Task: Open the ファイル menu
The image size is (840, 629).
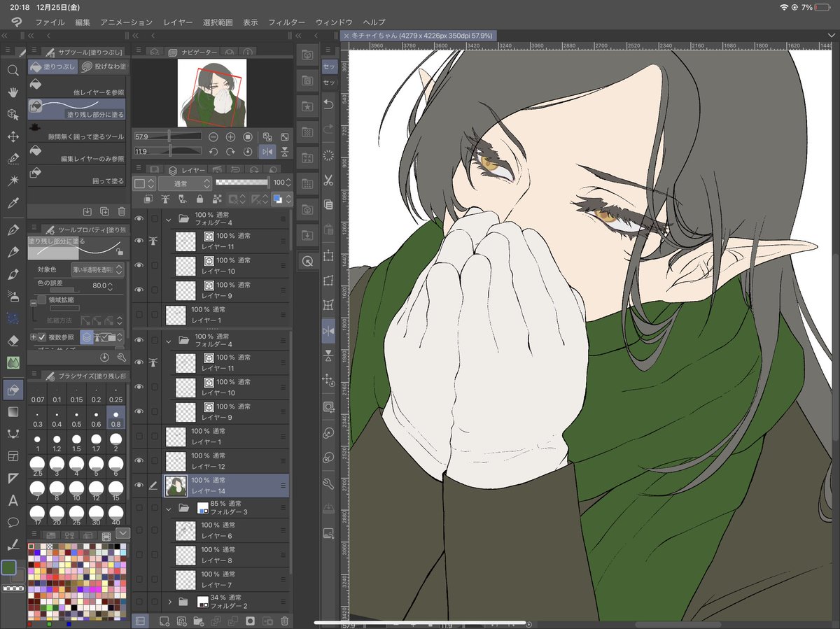Action: pyautogui.click(x=50, y=22)
